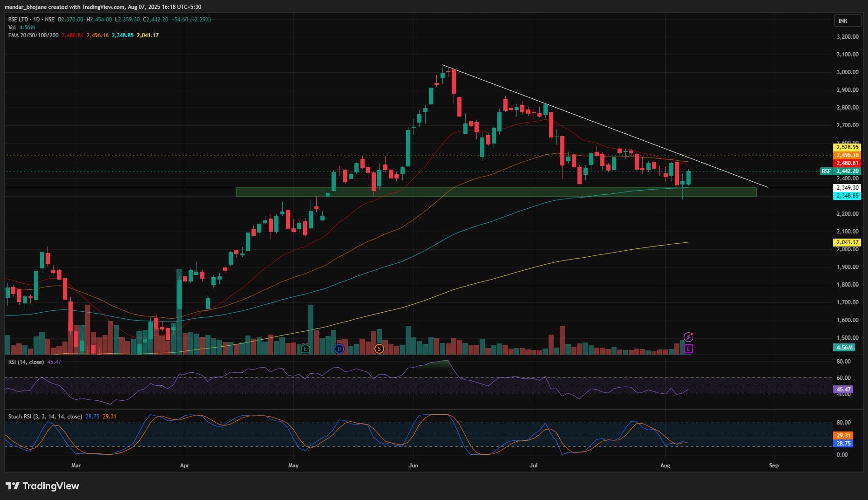
Task: Click the green BSE price tag label
Action: [826, 171]
